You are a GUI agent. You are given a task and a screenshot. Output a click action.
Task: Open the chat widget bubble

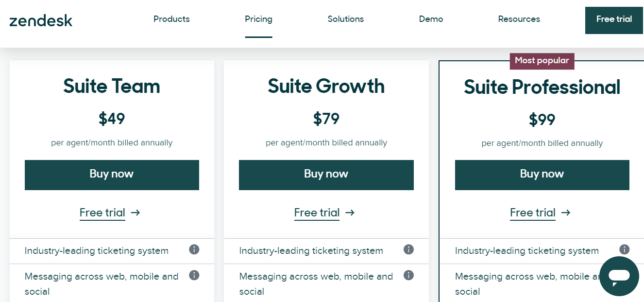click(x=619, y=276)
